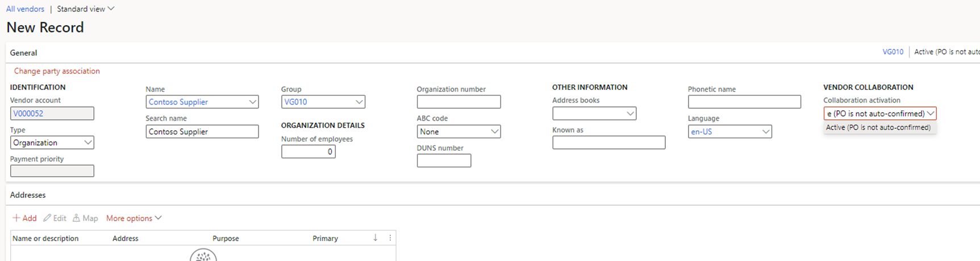Click the Organization number input field
The height and width of the screenshot is (261, 980).
458,102
